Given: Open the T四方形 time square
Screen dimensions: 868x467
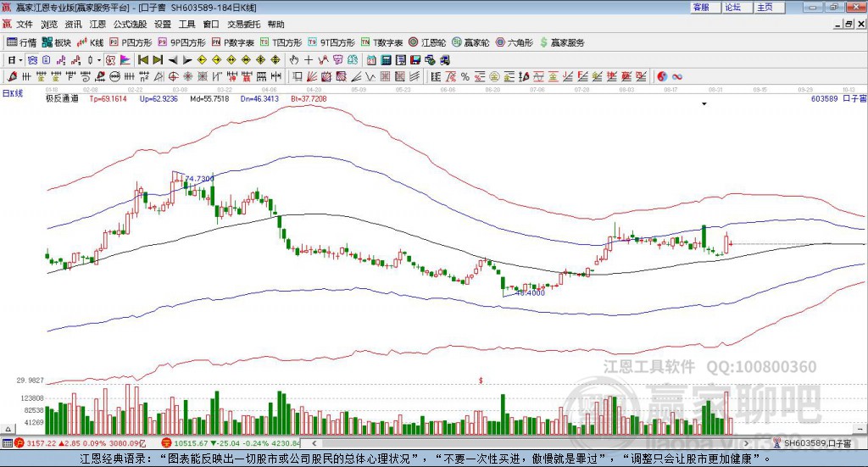Looking at the screenshot, I should [x=281, y=42].
